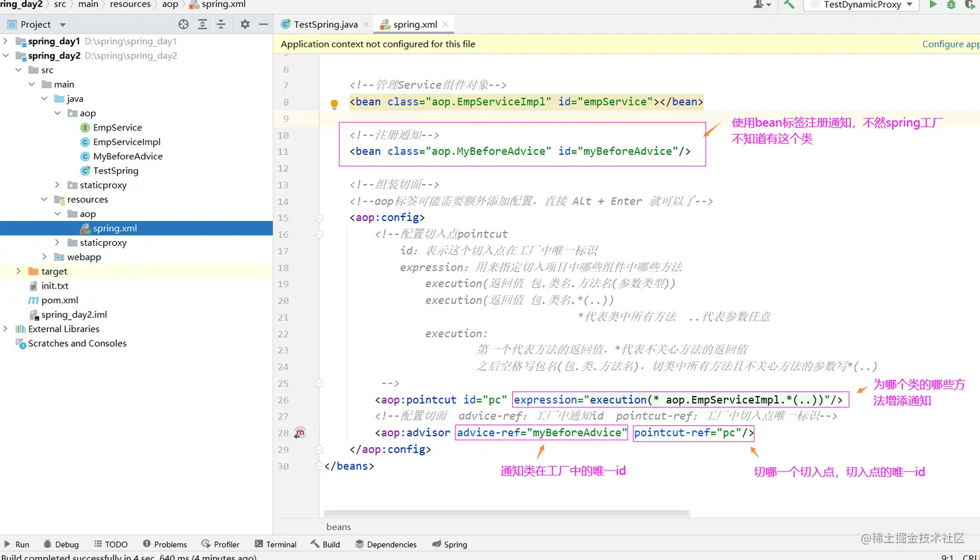
Task: Click Configure application context link
Action: (x=951, y=44)
